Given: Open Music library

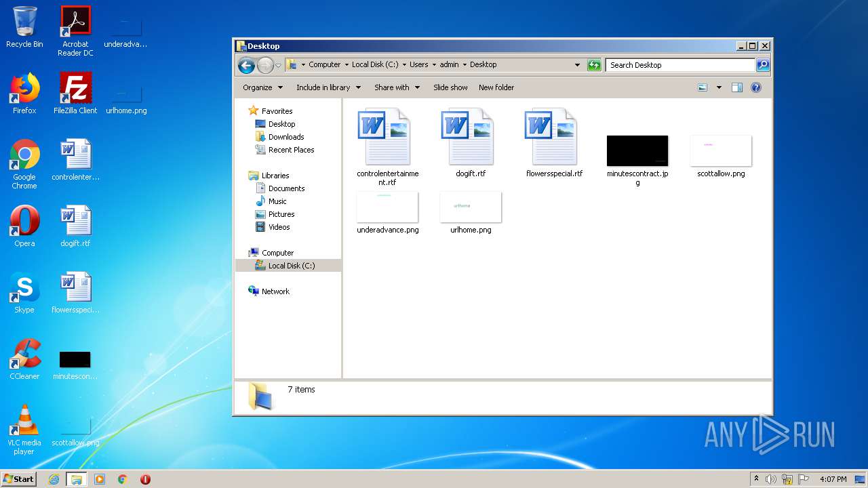Looking at the screenshot, I should point(271,201).
